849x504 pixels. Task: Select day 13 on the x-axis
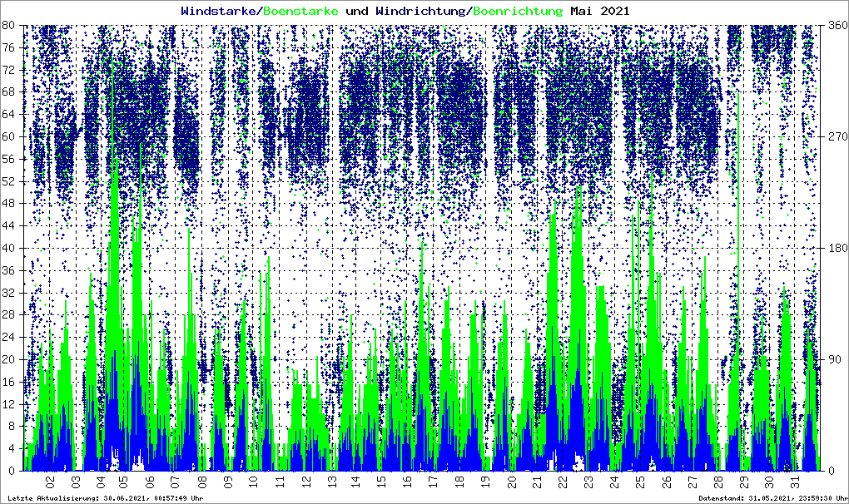click(331, 482)
